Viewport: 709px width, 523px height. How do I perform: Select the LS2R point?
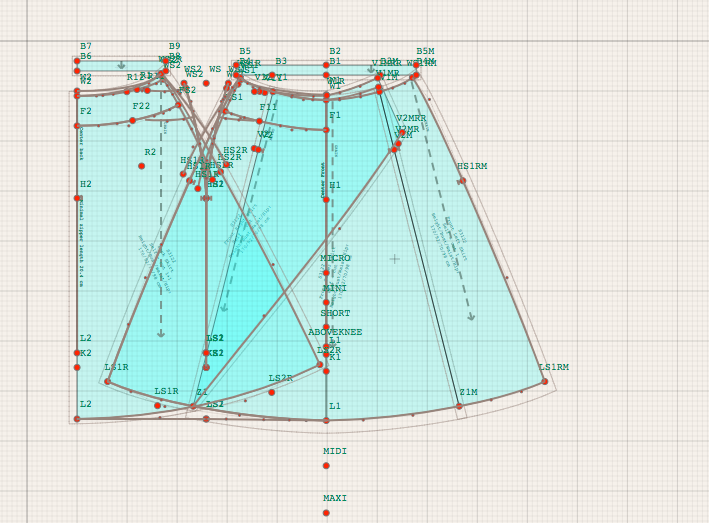click(271, 392)
